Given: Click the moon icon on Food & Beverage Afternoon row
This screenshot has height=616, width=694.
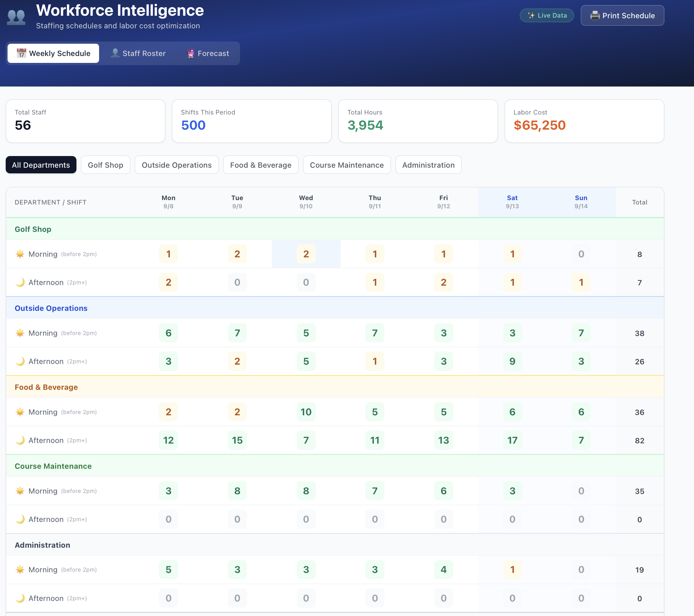Looking at the screenshot, I should 20,440.
